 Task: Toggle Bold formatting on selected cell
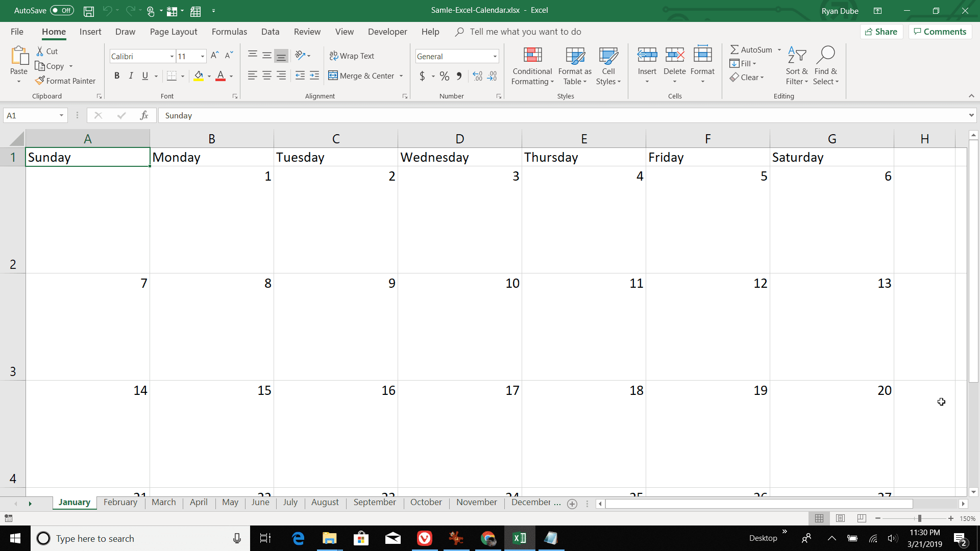[116, 76]
